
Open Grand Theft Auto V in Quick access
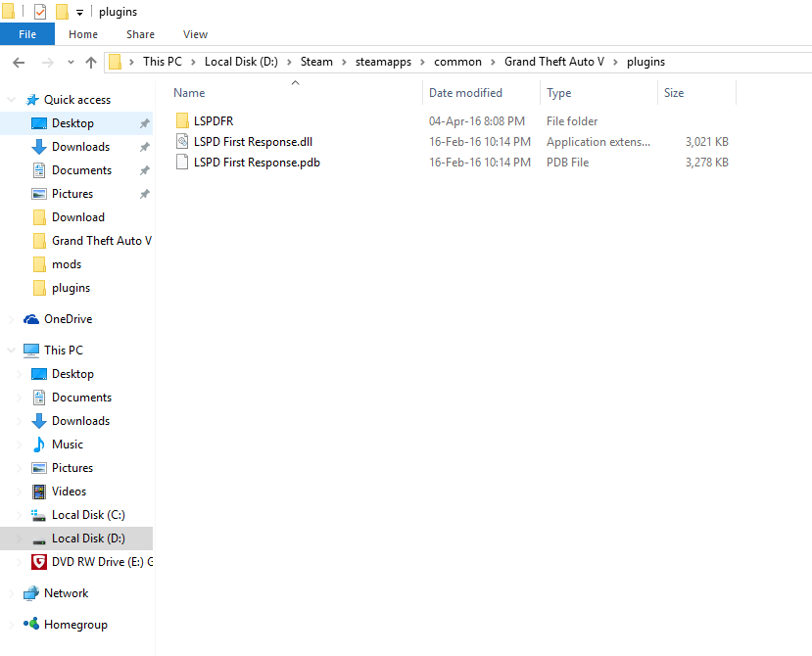(102, 241)
